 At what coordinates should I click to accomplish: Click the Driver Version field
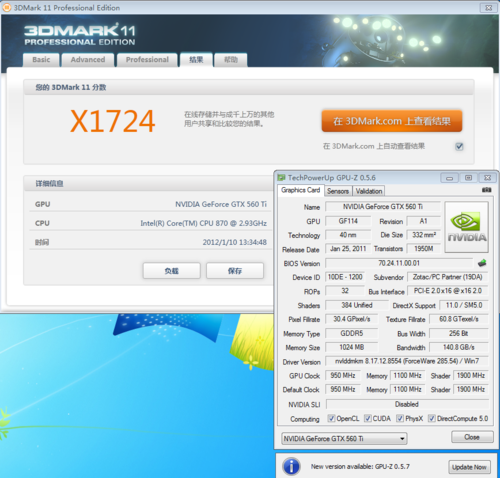(407, 361)
